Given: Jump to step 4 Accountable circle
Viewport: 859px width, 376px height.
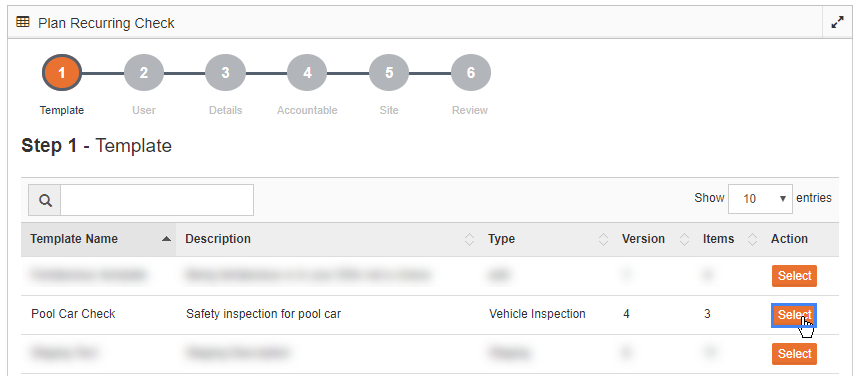Looking at the screenshot, I should click(x=307, y=73).
